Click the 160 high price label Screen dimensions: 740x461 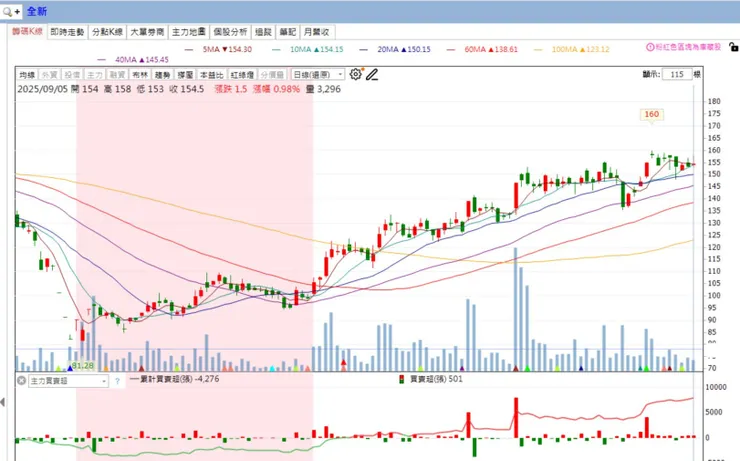pos(651,114)
